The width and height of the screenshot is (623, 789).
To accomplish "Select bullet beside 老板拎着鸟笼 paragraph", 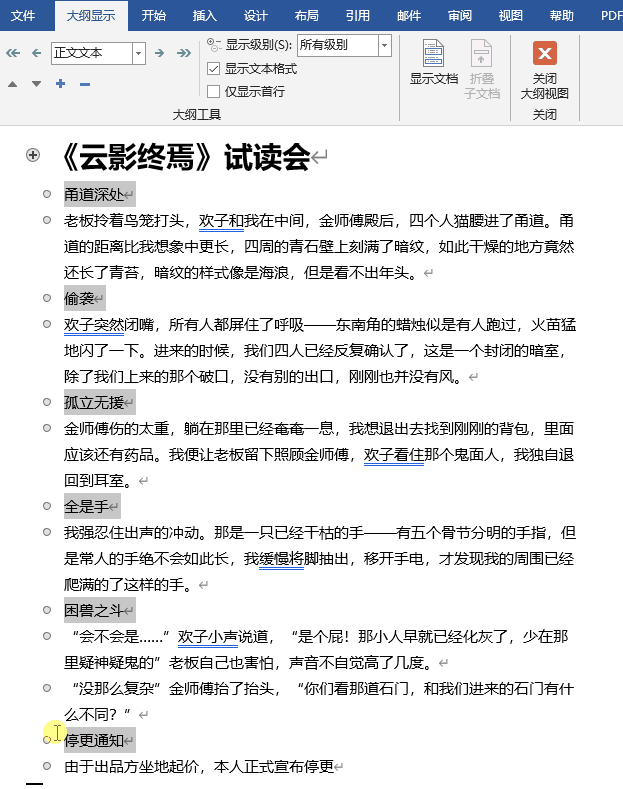I will 47,220.
